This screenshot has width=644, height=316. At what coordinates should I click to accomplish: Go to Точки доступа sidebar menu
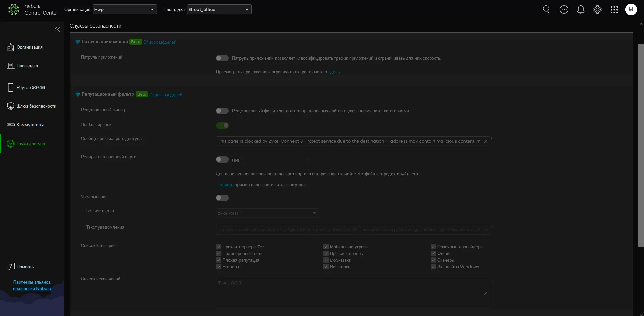coord(32,144)
